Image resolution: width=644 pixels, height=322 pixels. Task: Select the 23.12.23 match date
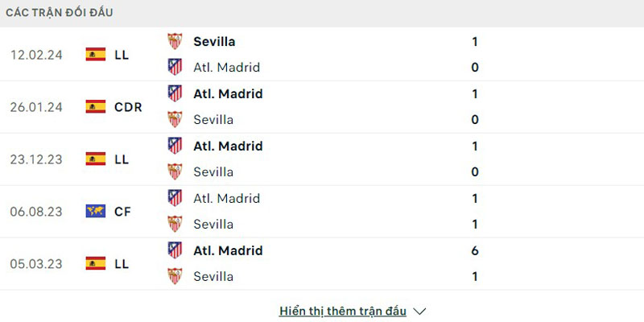pos(37,159)
